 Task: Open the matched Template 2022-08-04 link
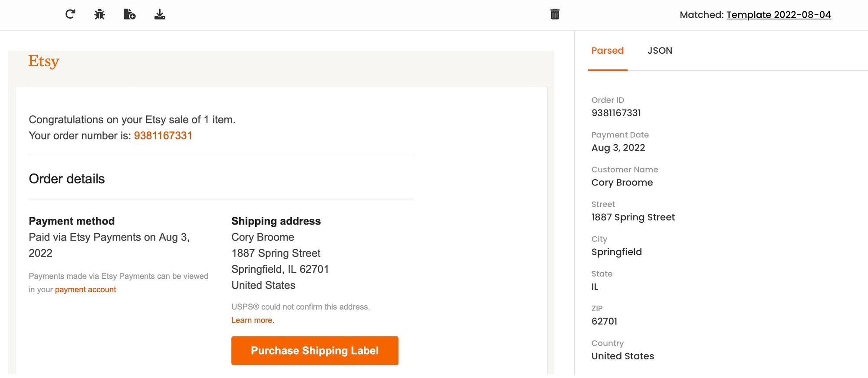779,15
